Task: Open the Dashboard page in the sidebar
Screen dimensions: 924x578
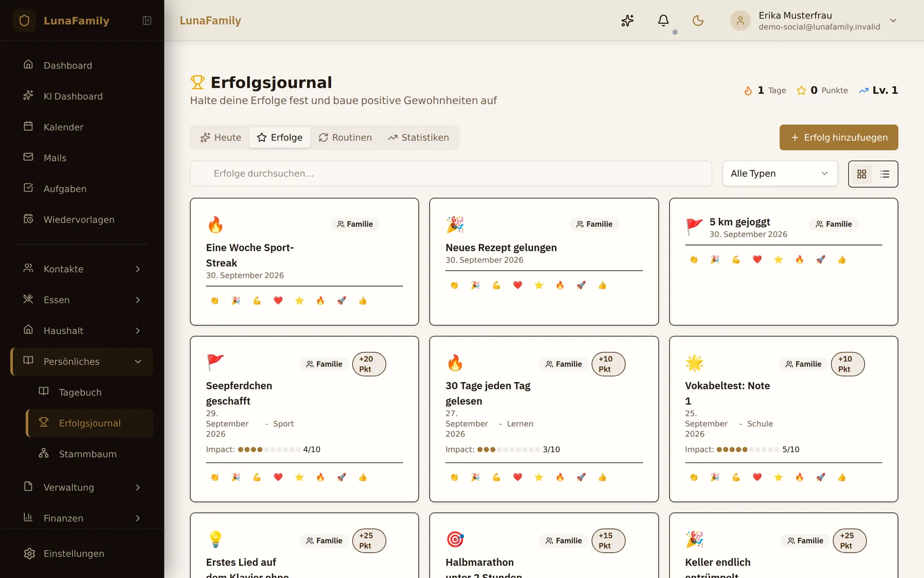Action: coord(82,65)
